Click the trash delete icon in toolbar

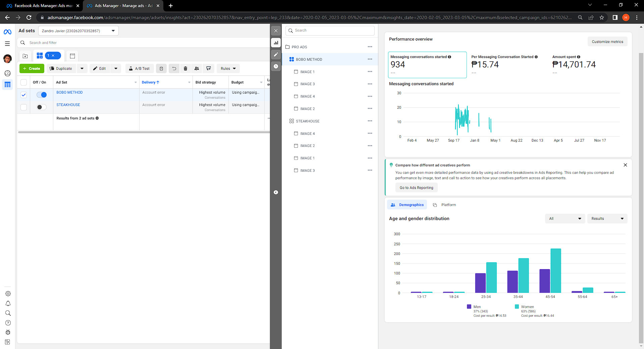point(185,68)
